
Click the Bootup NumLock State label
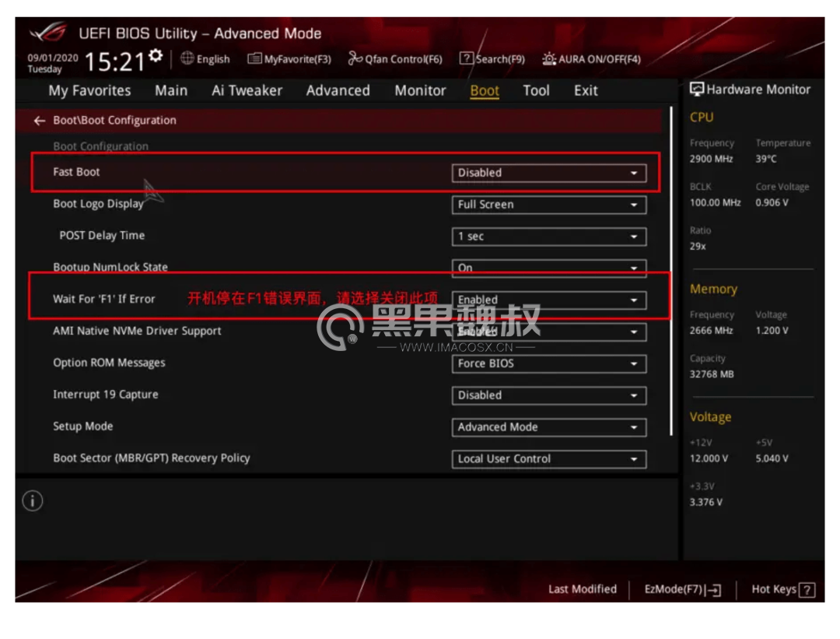110,267
